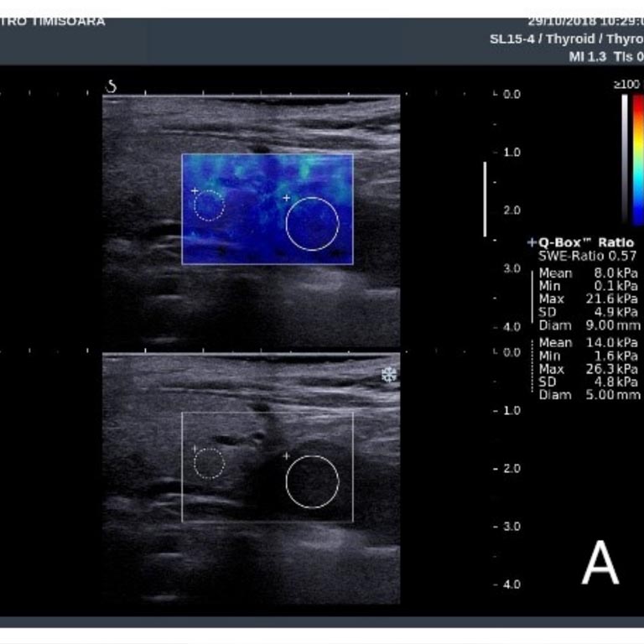Image resolution: width=644 pixels, height=644 pixels.
Task: Click the elasticity color scale bar
Action: coord(638,159)
